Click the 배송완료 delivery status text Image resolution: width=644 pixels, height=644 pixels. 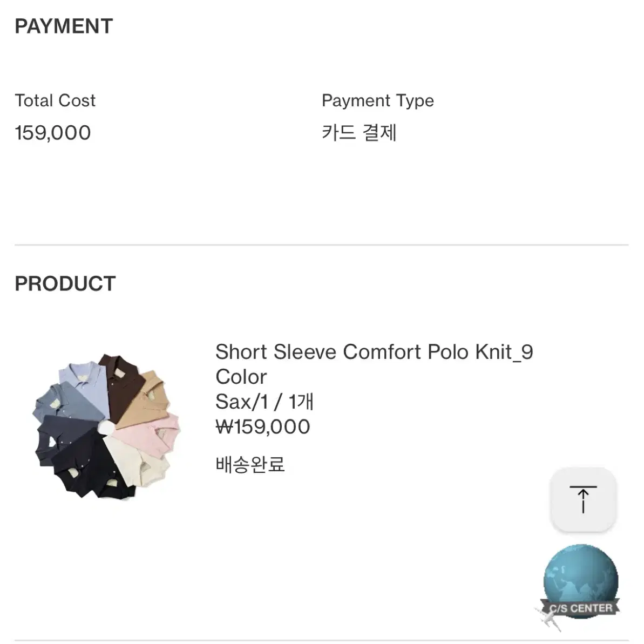tap(250, 465)
